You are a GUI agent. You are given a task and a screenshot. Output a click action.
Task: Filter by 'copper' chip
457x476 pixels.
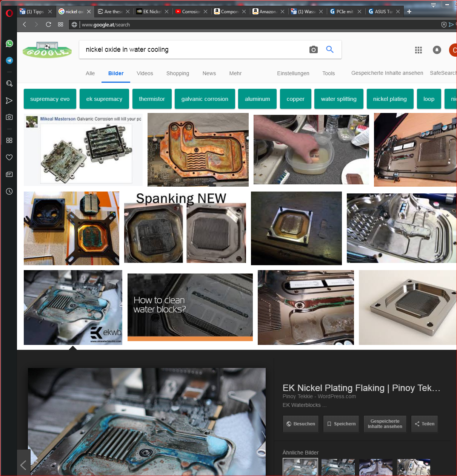pyautogui.click(x=295, y=99)
